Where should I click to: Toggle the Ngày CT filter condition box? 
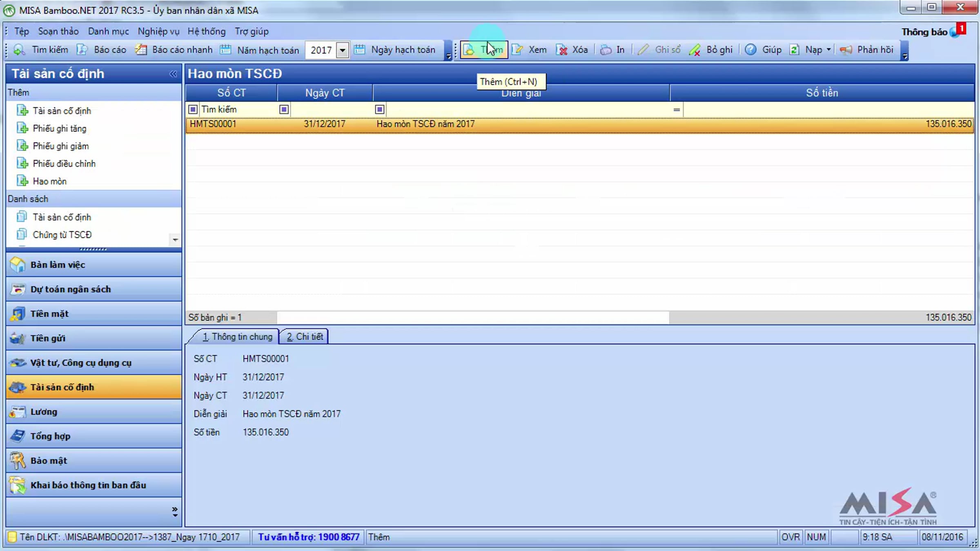pos(284,109)
